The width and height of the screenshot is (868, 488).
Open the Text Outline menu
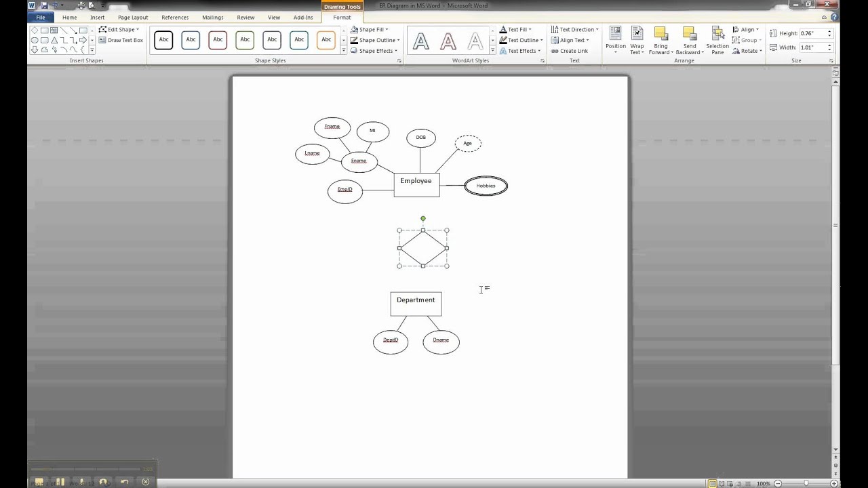521,40
